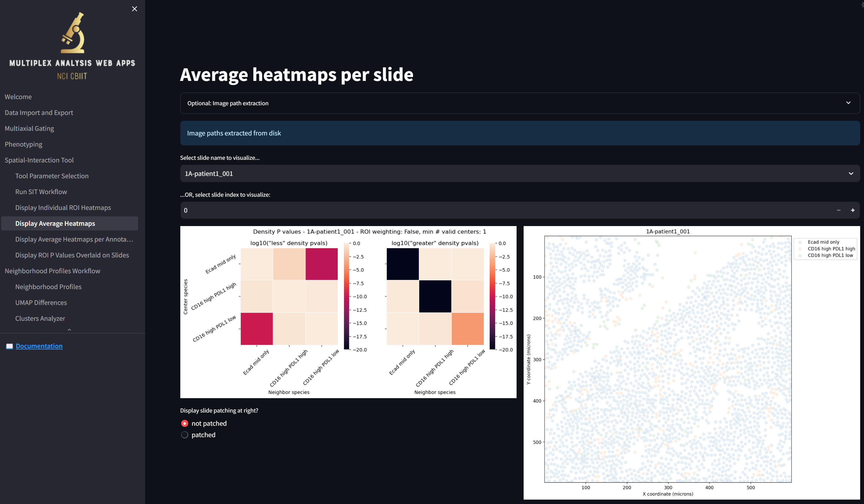Click the Display ROI P Values Overlaid tab
Screen dimensions: 864x504
(x=72, y=254)
